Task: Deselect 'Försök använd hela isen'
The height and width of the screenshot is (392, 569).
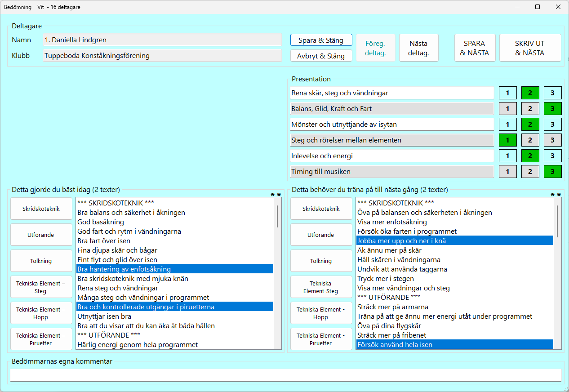Action: [455, 344]
